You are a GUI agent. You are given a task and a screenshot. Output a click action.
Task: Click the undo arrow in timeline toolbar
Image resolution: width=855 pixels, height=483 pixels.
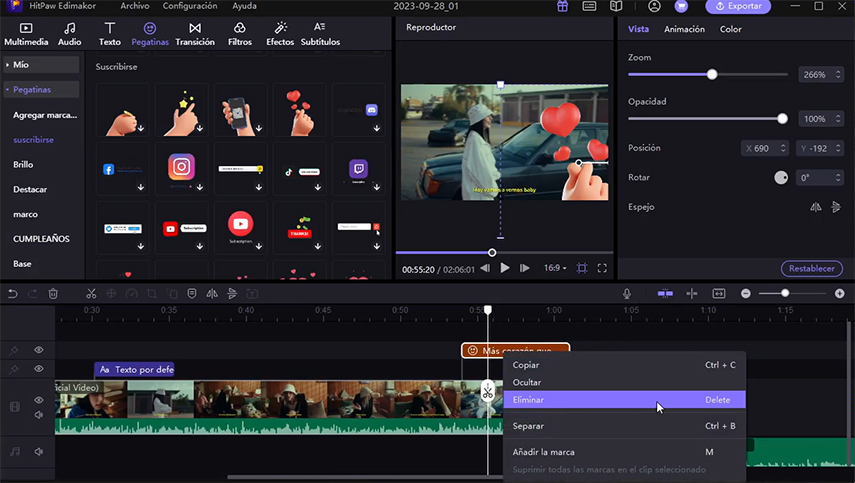(13, 294)
